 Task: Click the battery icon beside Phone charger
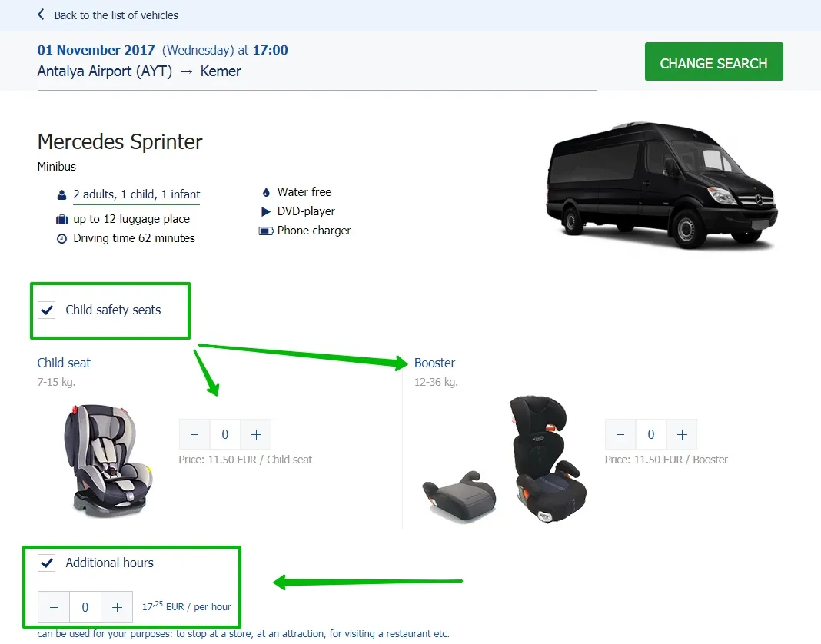click(265, 231)
